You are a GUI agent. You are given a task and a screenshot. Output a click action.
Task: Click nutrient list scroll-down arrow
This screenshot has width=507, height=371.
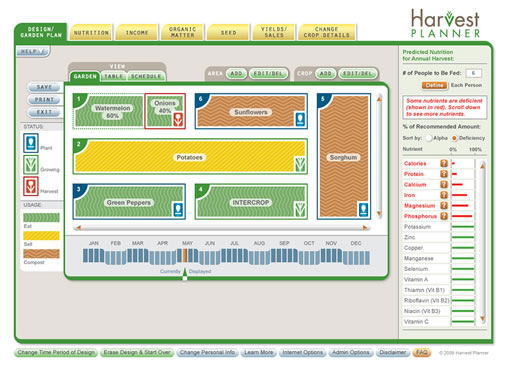click(482, 319)
